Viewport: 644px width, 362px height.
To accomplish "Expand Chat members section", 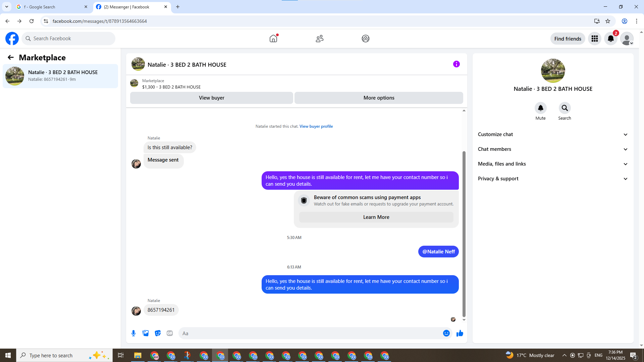I will (x=553, y=149).
